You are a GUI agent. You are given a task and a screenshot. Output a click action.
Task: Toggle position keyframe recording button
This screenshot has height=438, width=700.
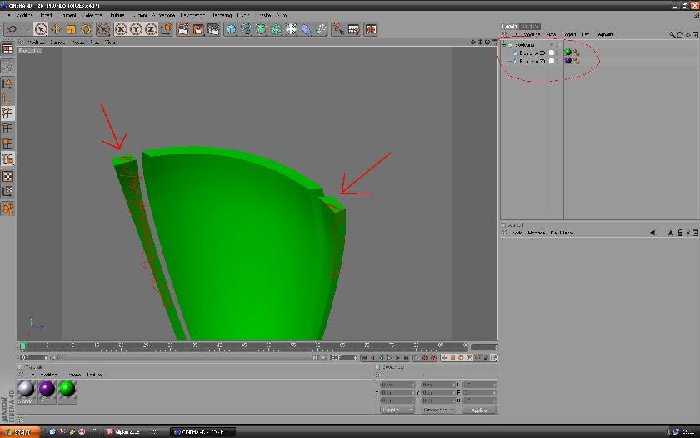coord(444,358)
